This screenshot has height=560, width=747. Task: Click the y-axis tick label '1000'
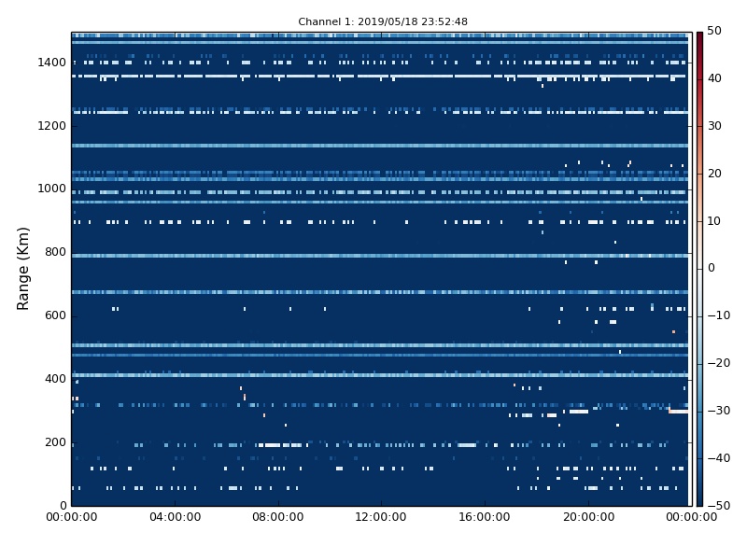coord(51,189)
